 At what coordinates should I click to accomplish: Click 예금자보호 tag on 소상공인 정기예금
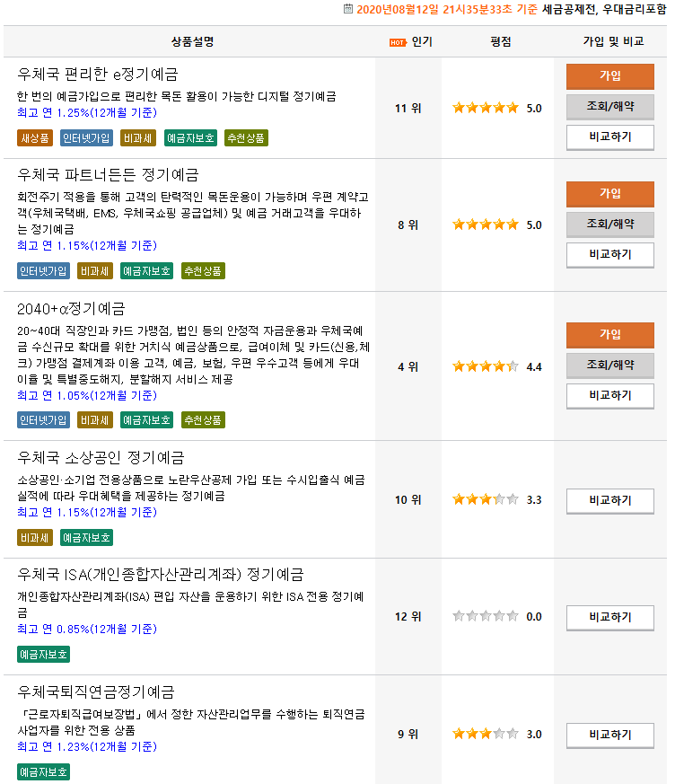tap(86, 538)
